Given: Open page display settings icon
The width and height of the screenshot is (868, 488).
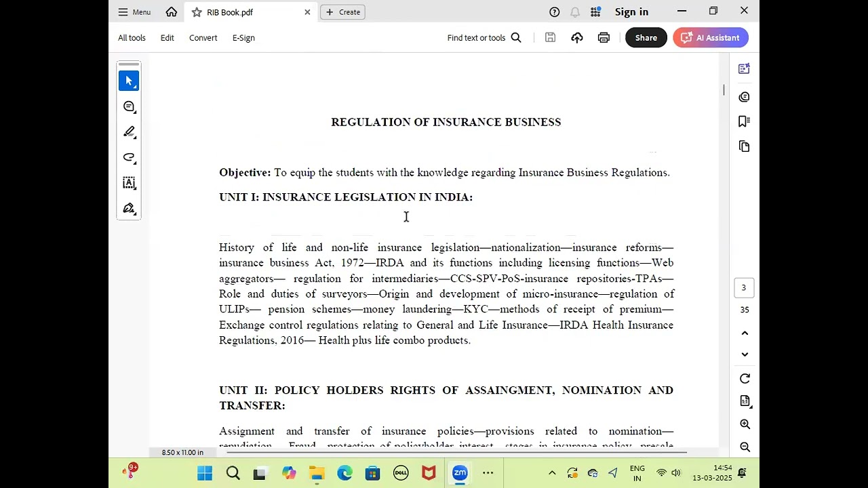Looking at the screenshot, I should point(745,401).
